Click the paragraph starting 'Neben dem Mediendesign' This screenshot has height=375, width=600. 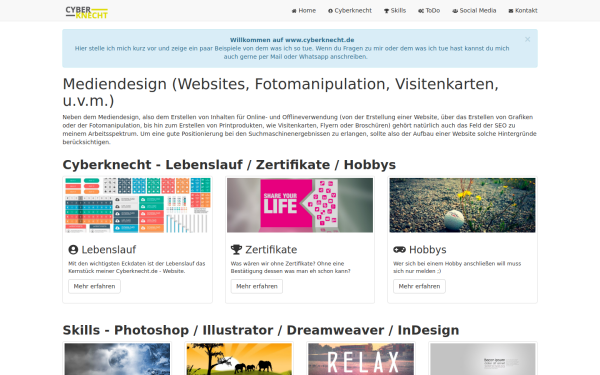tap(300, 129)
